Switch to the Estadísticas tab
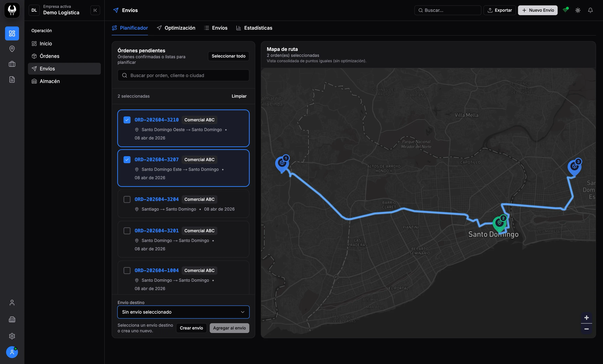This screenshot has height=364, width=603. pyautogui.click(x=254, y=28)
